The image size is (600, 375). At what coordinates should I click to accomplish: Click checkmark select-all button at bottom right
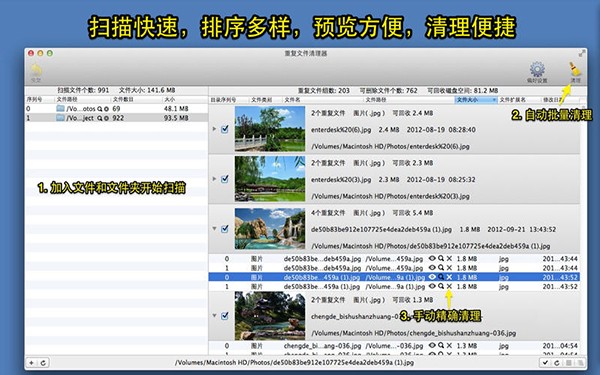[545, 362]
